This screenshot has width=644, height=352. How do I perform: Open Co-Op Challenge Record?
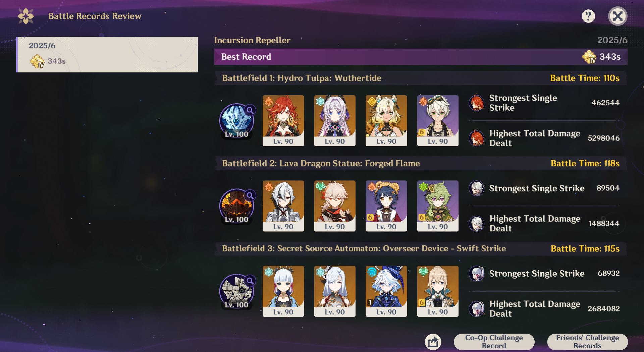(x=494, y=342)
